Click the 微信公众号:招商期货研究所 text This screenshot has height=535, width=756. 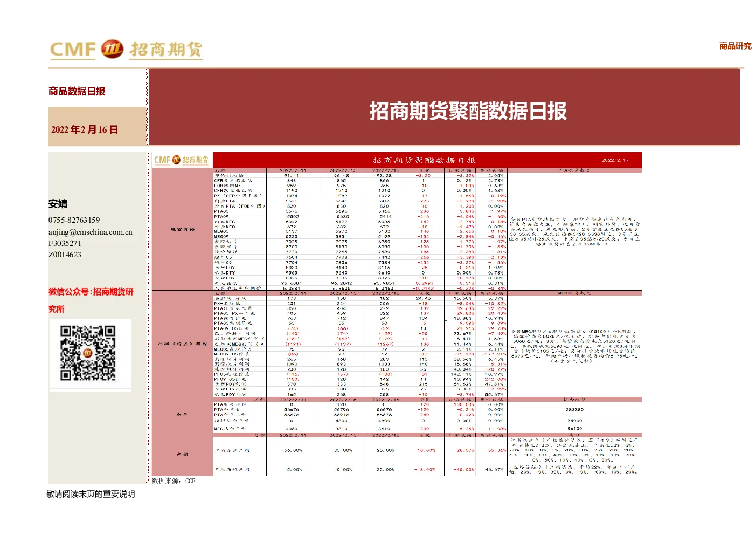[x=91, y=300]
